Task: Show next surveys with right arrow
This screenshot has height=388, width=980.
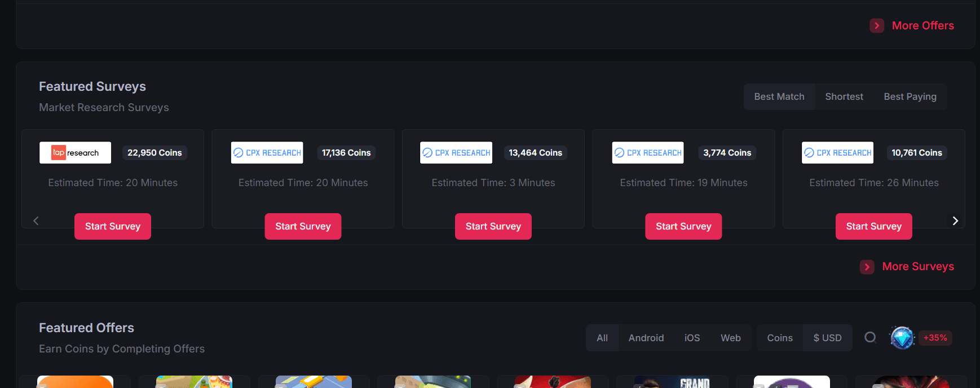Action: coord(955,221)
